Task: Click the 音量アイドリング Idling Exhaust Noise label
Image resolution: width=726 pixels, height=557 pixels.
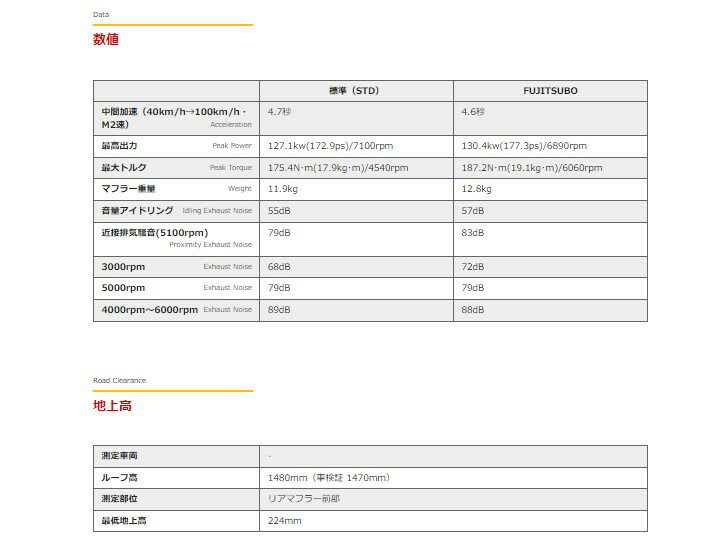Action: [x=176, y=211]
